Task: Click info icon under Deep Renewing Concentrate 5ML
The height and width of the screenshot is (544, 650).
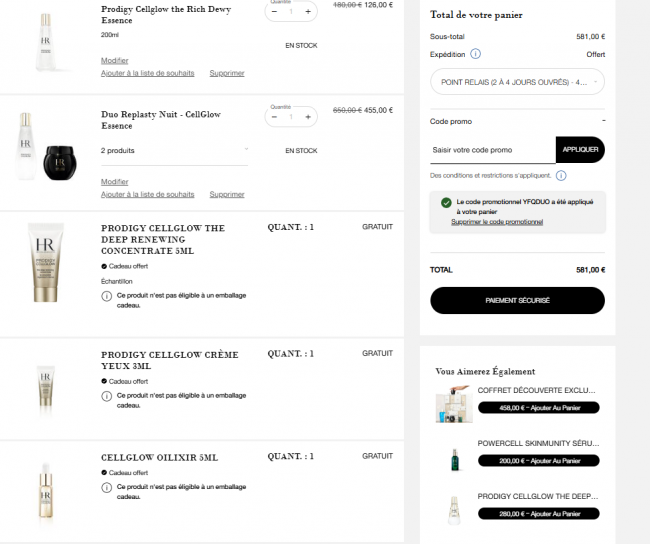Action: 107,296
